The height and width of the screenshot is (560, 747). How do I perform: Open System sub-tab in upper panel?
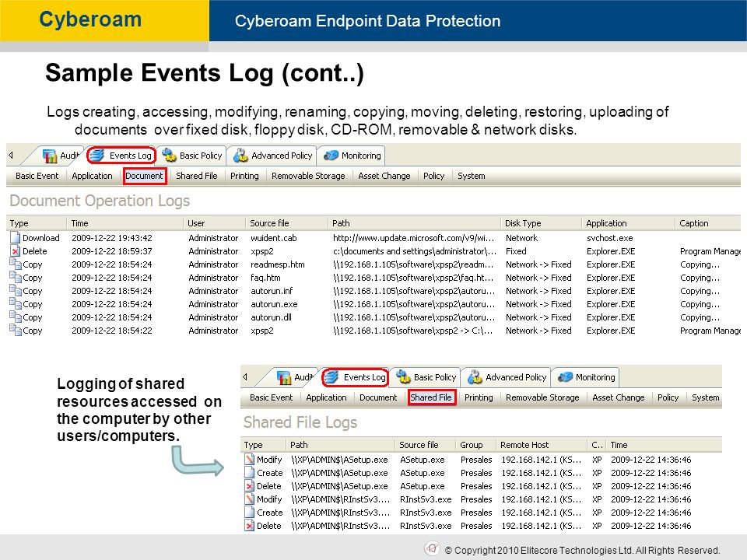coord(472,176)
